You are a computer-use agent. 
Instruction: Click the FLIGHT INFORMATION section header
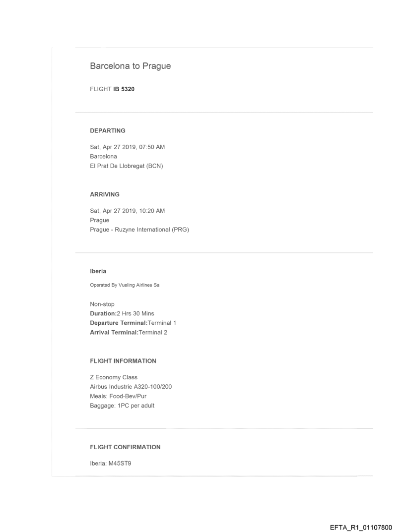[x=123, y=361]
